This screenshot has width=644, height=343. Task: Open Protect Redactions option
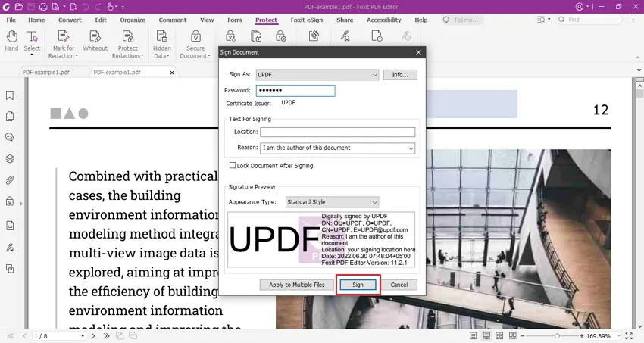[x=128, y=44]
